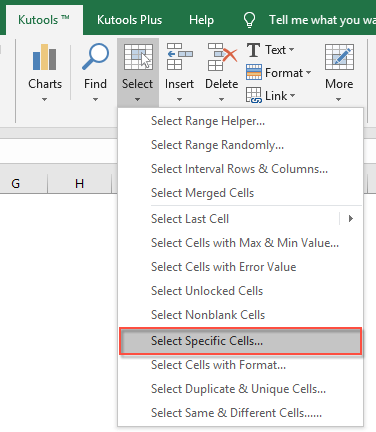Image resolution: width=376 pixels, height=432 pixels.
Task: Click the Tell me lightbulb icon
Action: tap(249, 20)
